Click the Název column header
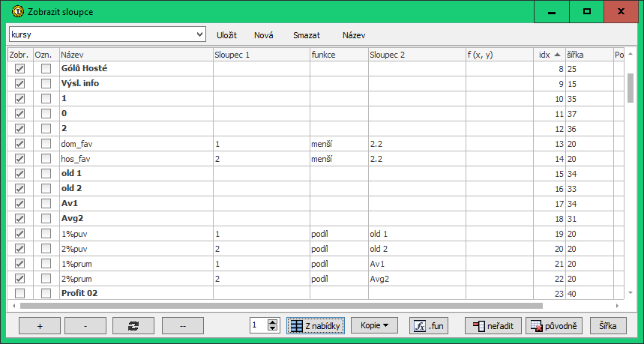 [x=136, y=55]
